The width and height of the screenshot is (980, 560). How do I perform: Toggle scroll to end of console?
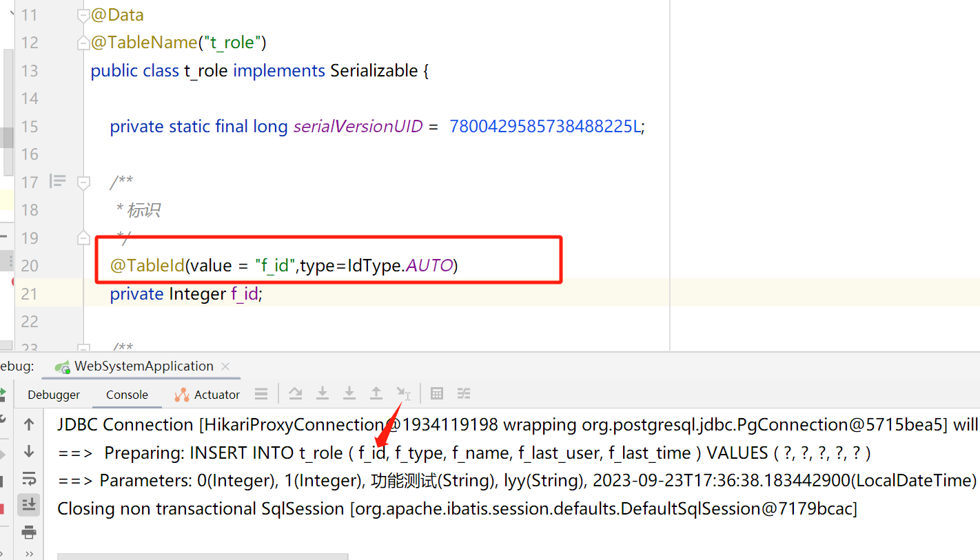click(x=29, y=505)
